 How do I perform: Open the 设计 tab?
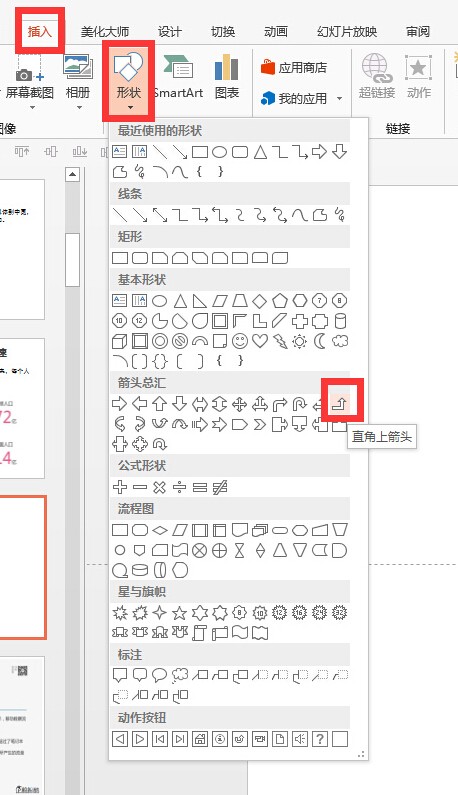click(169, 31)
